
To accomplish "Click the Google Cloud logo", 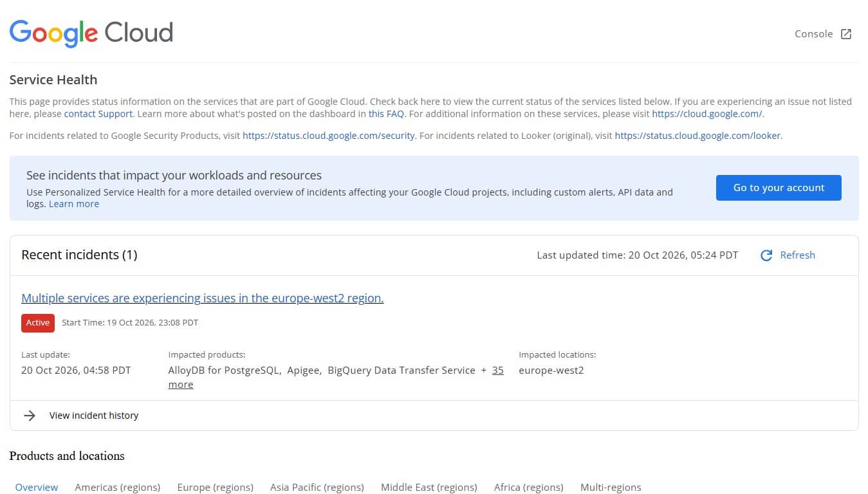I will tap(91, 33).
